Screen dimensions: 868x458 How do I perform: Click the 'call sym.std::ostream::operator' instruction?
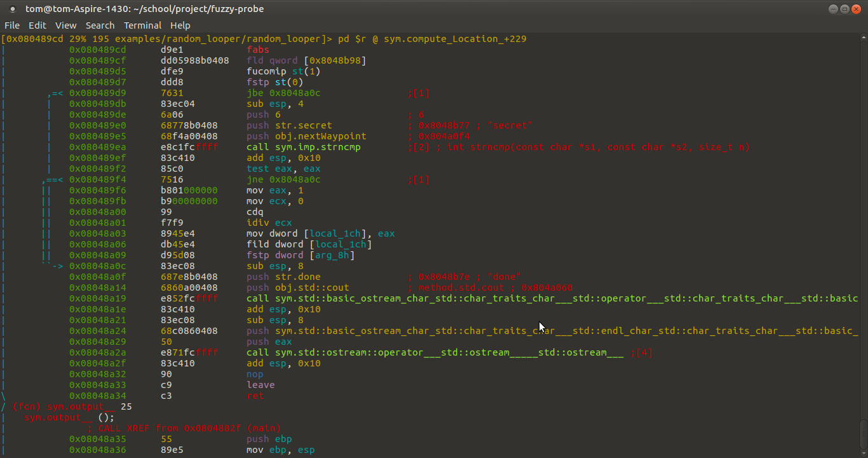coord(435,352)
